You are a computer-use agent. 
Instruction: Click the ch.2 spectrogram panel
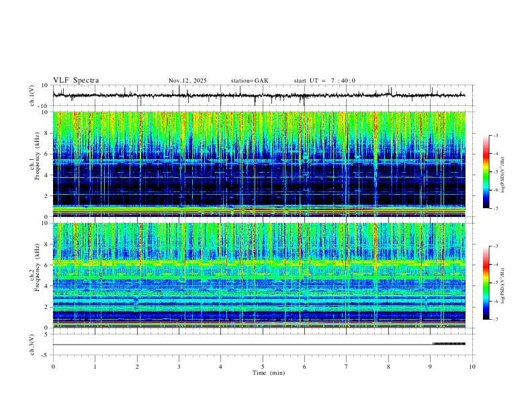coord(259,275)
